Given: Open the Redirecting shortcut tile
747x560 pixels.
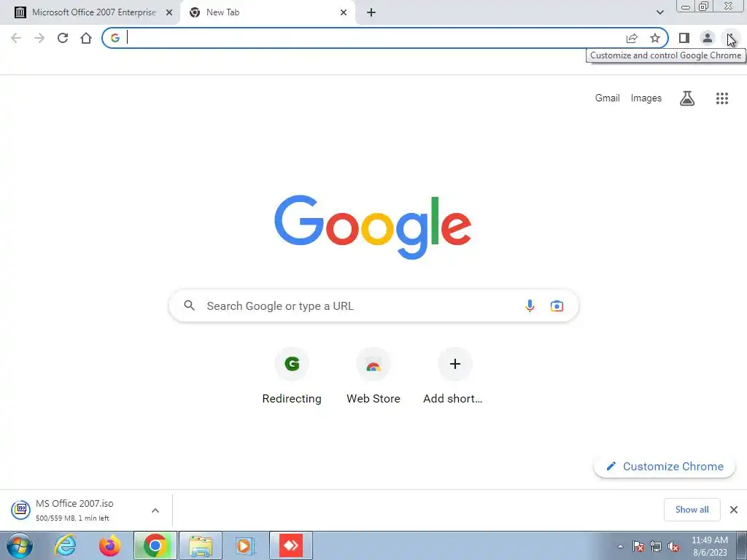Looking at the screenshot, I should 292,377.
